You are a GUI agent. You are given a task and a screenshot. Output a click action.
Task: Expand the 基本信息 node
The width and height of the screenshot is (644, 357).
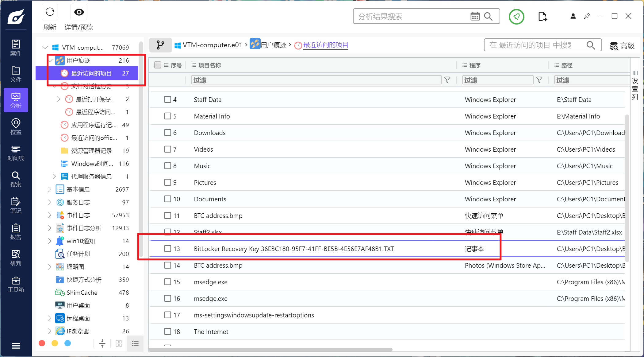[50, 189]
